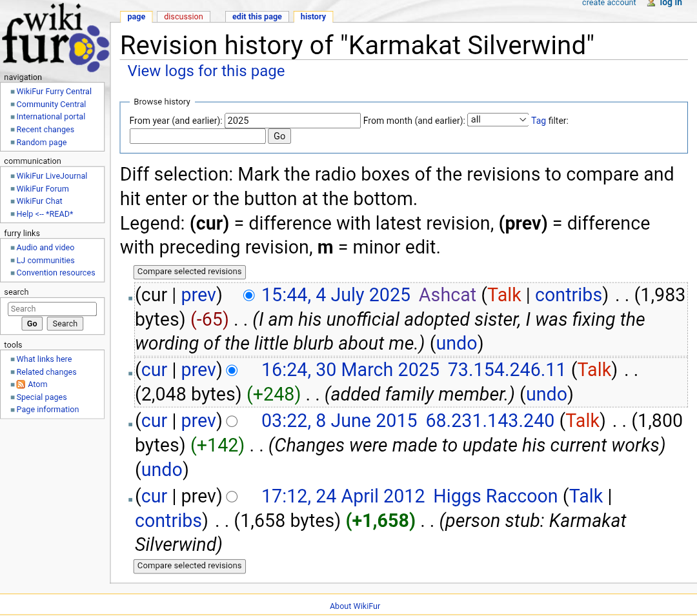The height and width of the screenshot is (616, 697).
Task: Undo the 30 March 2025 revision
Action: pyautogui.click(x=547, y=395)
